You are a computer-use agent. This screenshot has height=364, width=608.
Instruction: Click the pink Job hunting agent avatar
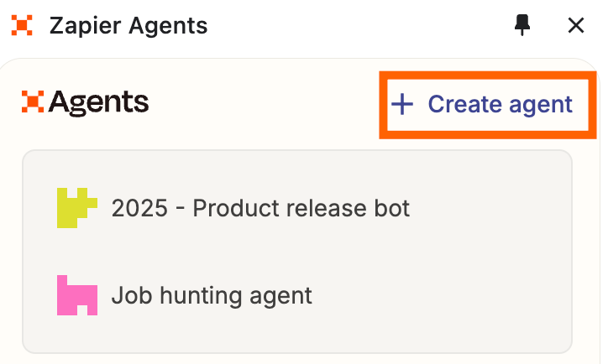pos(77,295)
